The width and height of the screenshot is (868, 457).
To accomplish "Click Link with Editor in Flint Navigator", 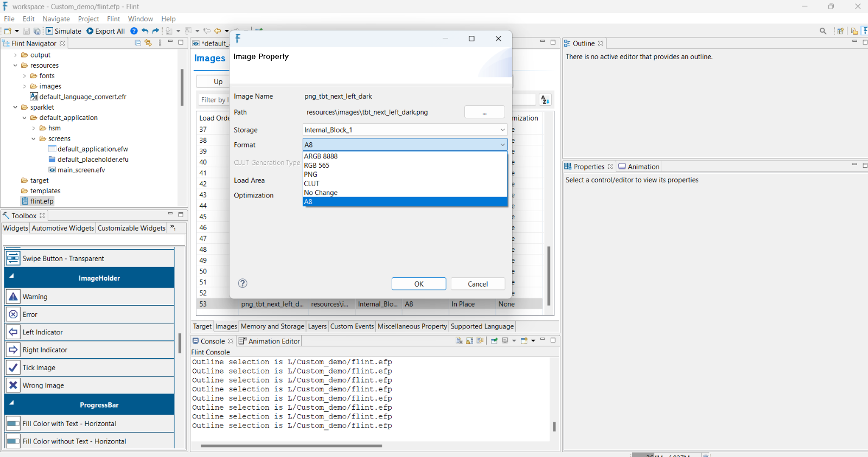I will pyautogui.click(x=148, y=43).
